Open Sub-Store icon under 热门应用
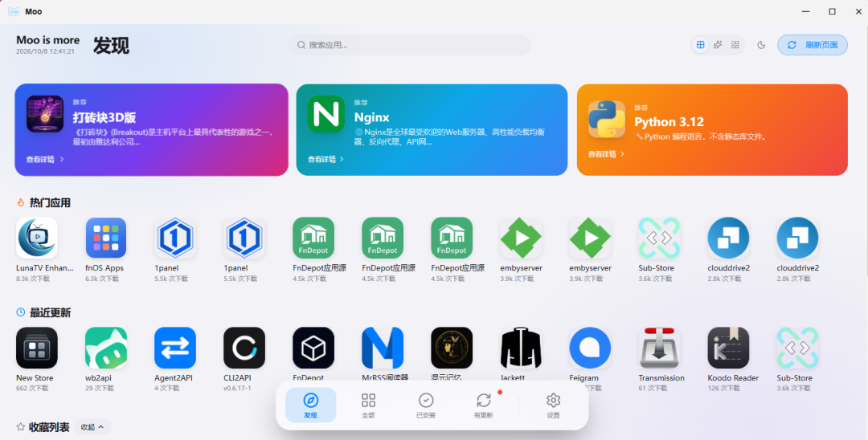 [659, 238]
